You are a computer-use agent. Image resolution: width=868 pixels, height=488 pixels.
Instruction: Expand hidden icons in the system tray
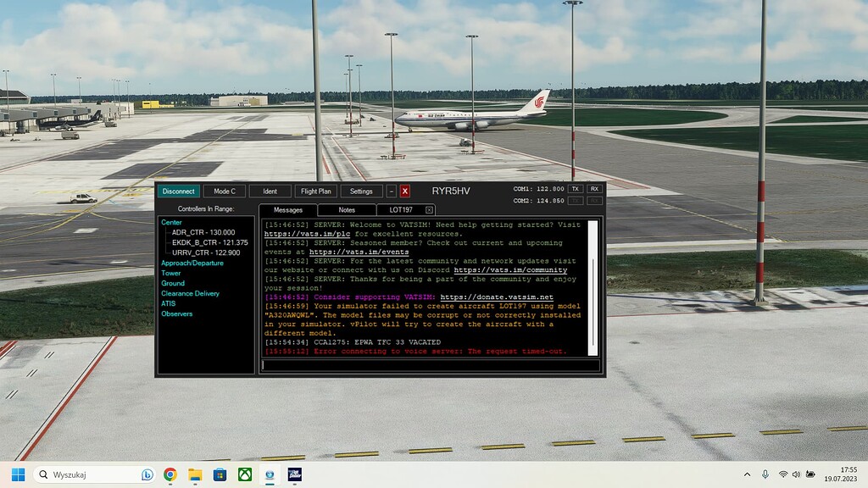pos(748,474)
